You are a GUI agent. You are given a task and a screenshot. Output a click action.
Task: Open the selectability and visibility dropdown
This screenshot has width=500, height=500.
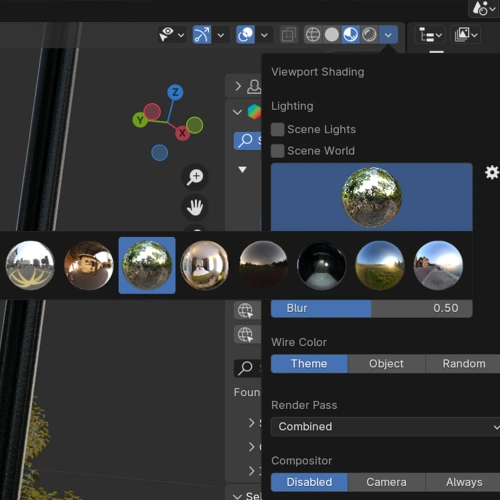172,35
